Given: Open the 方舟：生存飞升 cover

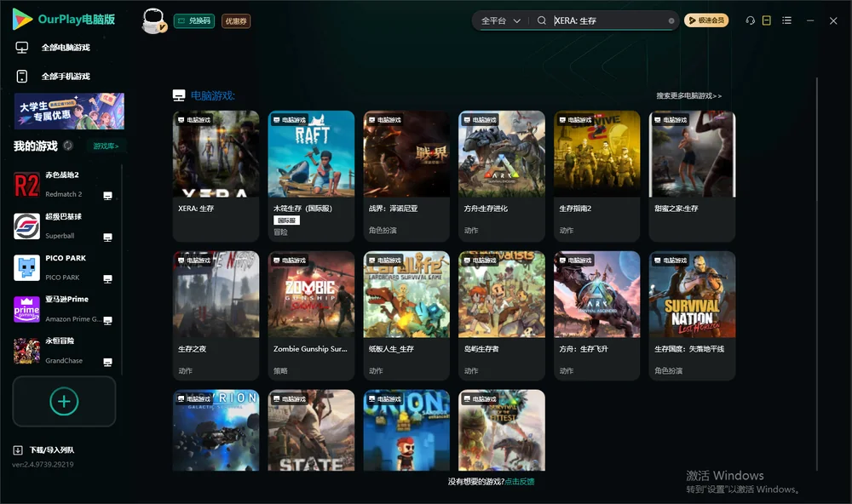Looking at the screenshot, I should 597,295.
